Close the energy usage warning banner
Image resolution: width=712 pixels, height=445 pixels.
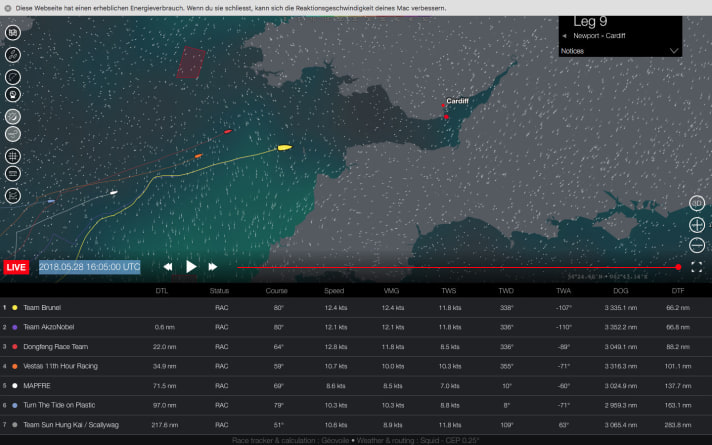coord(8,8)
